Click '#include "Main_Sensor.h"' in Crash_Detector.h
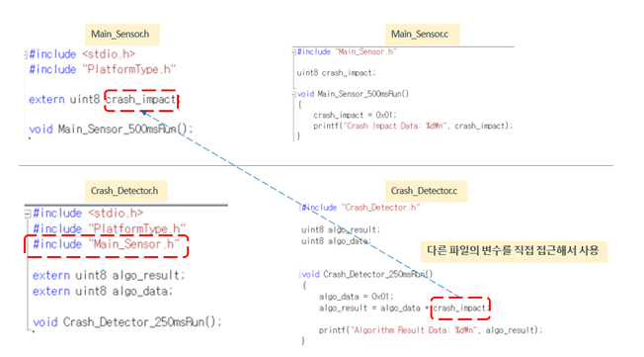Screen dimensions: 644x357 (107, 244)
